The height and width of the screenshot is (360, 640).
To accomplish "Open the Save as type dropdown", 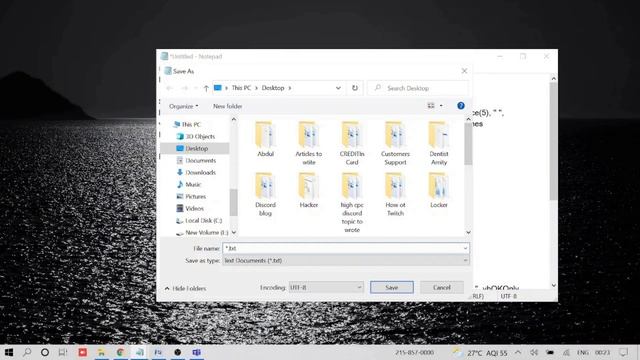I will 346,260.
